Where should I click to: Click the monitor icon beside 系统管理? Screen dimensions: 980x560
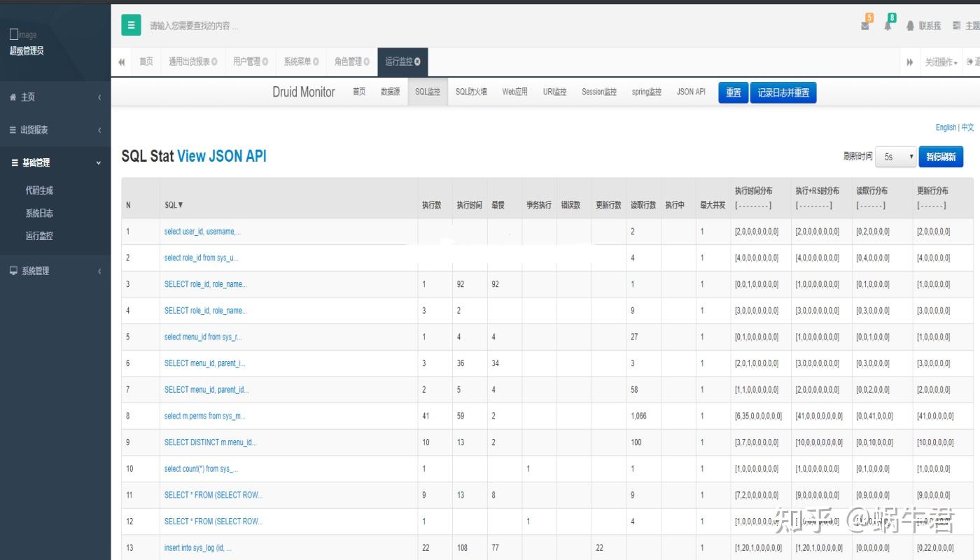click(13, 271)
